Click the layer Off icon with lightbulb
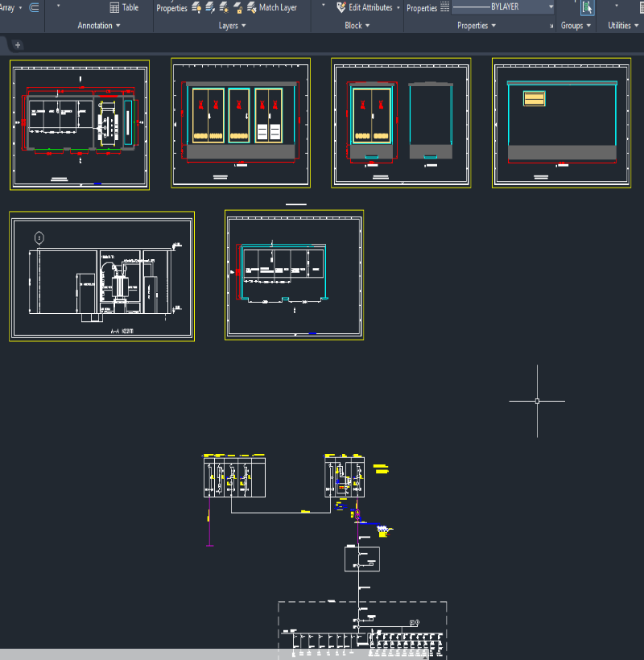Viewport: 644px width, 660px height. [196, 8]
